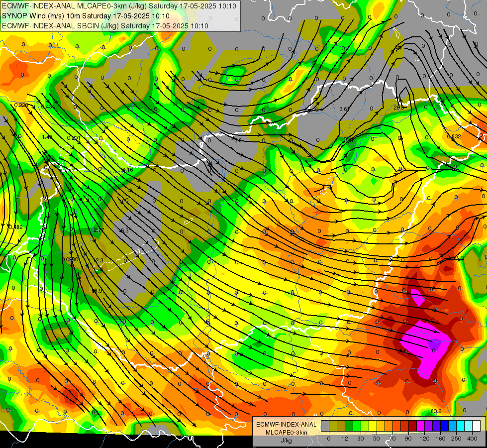Click legend scale label 400
Image resolution: width=487 pixels, height=448 pixels.
(x=472, y=439)
